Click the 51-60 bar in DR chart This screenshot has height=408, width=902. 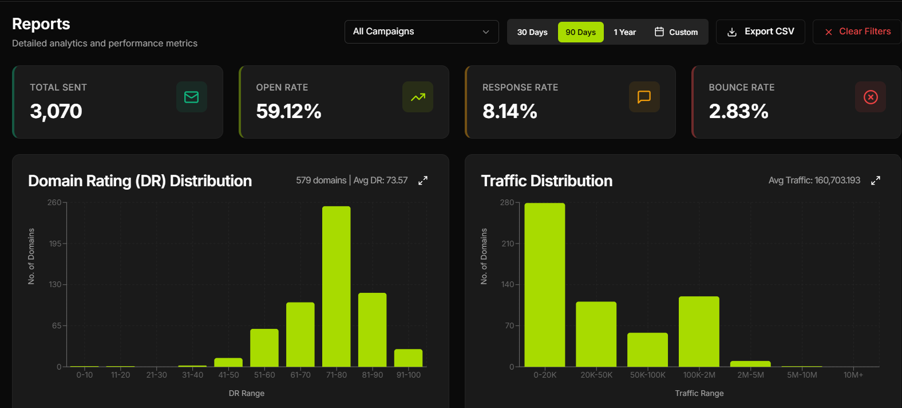[x=264, y=348]
